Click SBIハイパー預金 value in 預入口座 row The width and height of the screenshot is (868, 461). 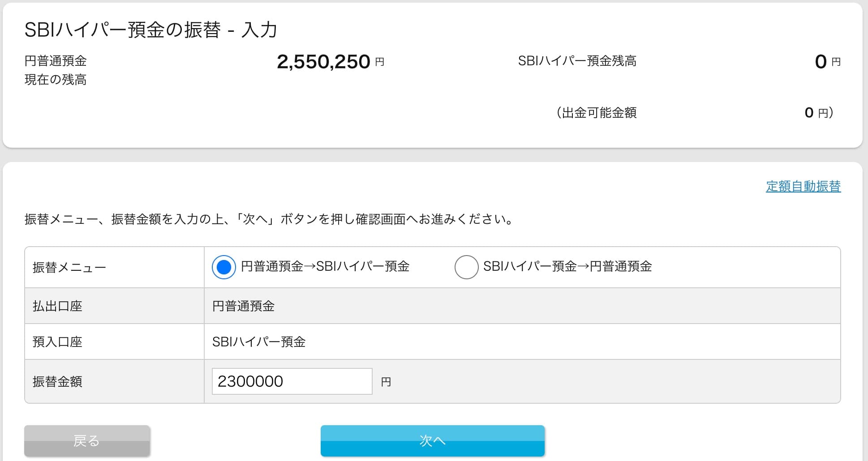[258, 342]
